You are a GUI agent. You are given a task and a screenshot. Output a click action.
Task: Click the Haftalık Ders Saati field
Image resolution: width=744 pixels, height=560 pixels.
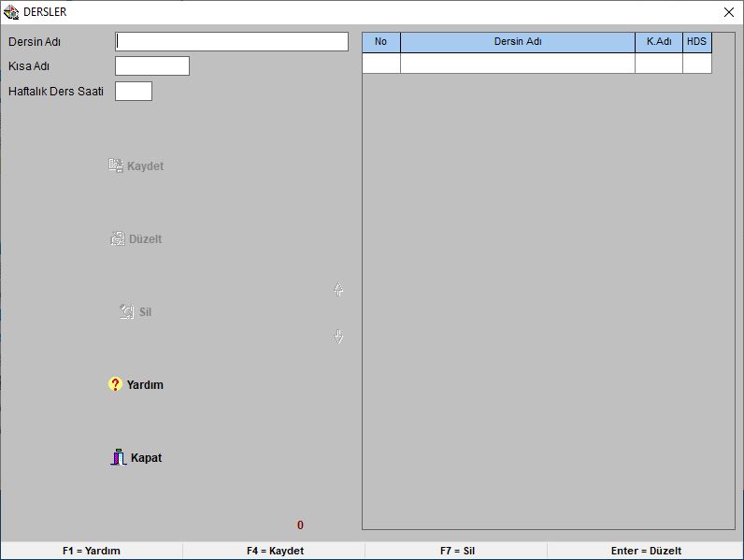click(134, 91)
